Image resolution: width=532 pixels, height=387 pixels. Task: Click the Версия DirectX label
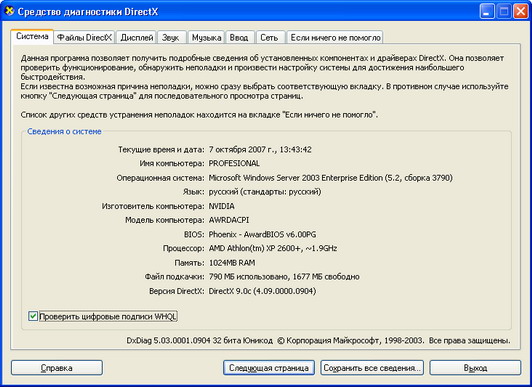click(177, 291)
